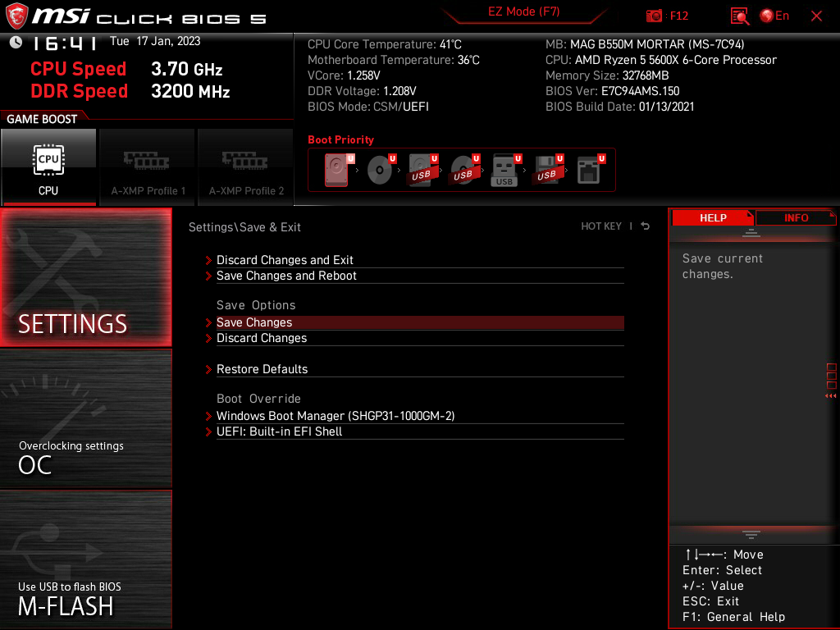840x630 pixels.
Task: Click the Memory Size 32768MB text
Action: pyautogui.click(x=607, y=75)
